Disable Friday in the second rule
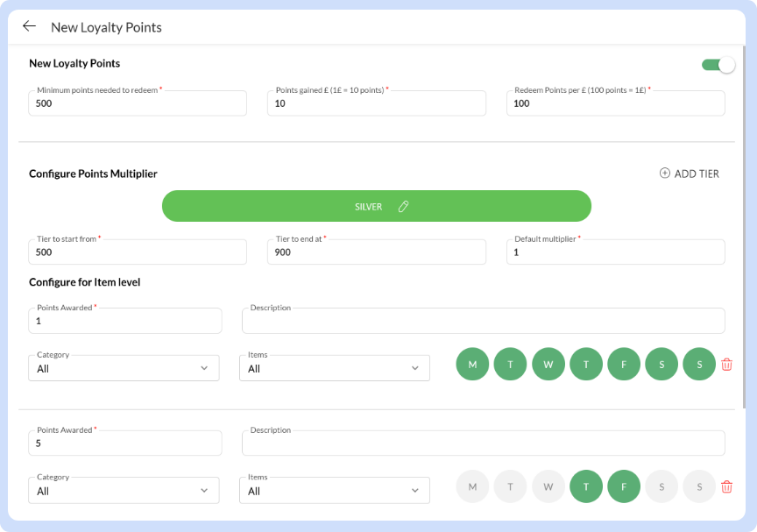The width and height of the screenshot is (757, 532). pos(624,487)
